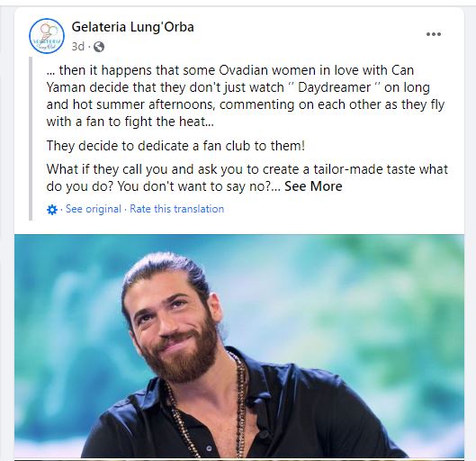This screenshot has width=476, height=461.
Task: Click the gray quote bar beside translated text
Action: pos(31,139)
